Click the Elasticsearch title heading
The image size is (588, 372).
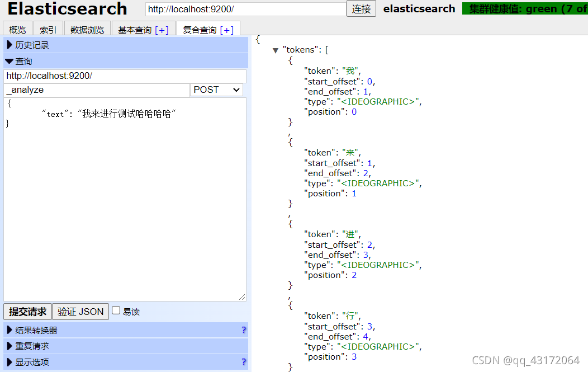pyautogui.click(x=68, y=9)
